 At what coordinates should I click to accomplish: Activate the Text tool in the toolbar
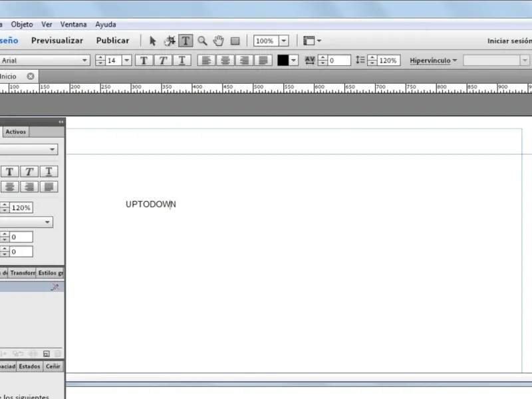point(186,41)
